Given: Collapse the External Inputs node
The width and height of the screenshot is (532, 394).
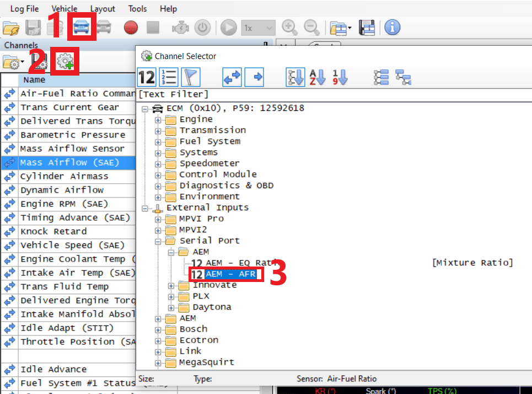Looking at the screenshot, I should [x=145, y=208].
